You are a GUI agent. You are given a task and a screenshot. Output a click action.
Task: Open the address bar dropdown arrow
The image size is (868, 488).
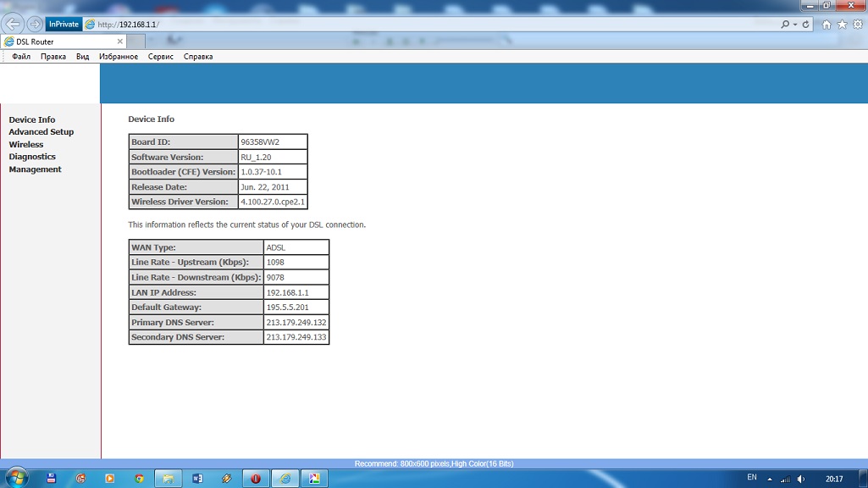(x=795, y=25)
